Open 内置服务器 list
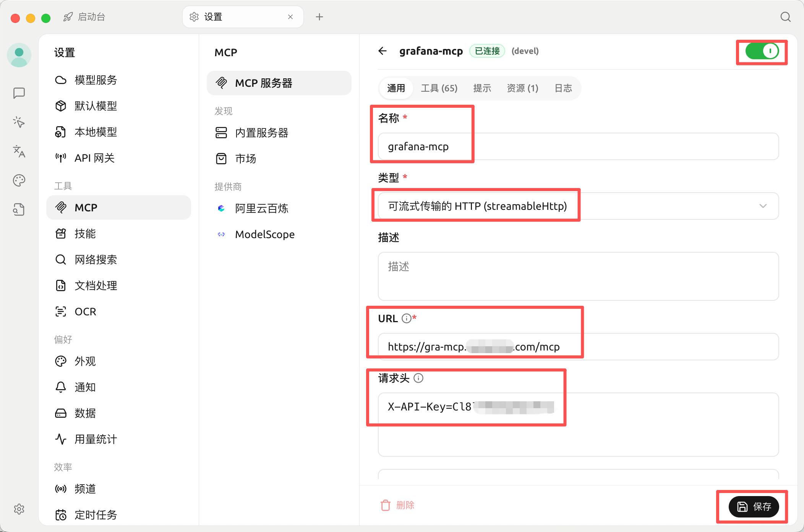Viewport: 804px width, 532px height. tap(279, 133)
